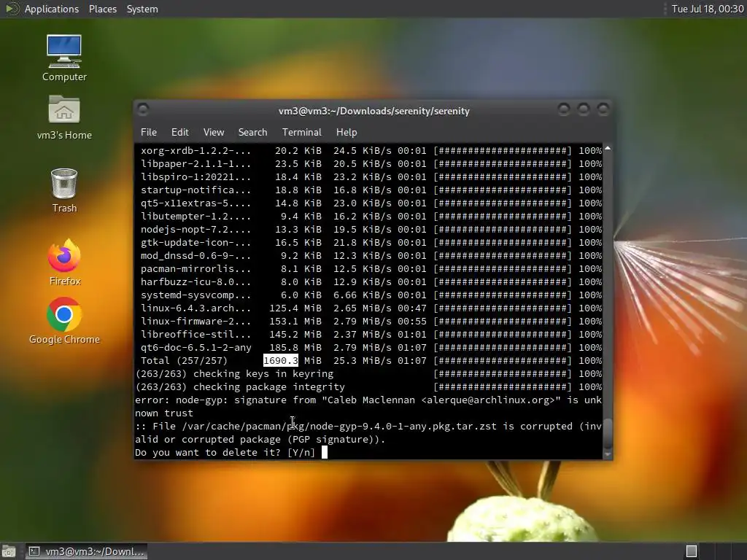The image size is (747, 560).
Task: Click the 'Do you want to delete it?' prompt
Action: coord(225,452)
